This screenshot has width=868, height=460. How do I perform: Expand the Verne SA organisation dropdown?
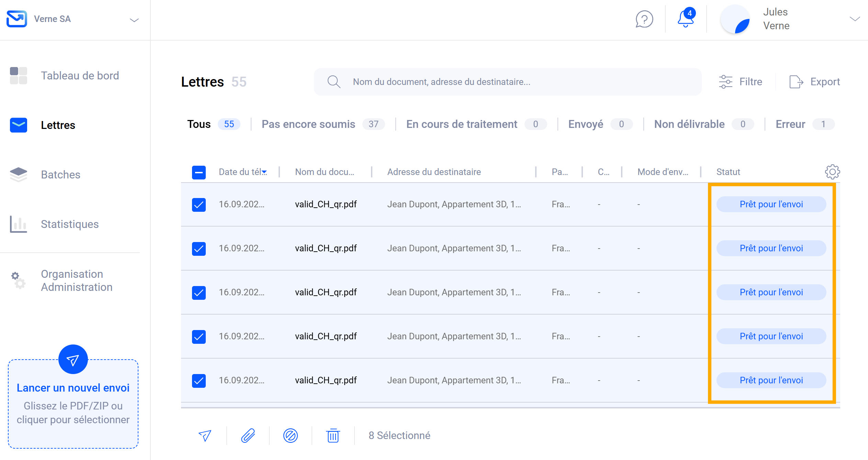pos(134,20)
